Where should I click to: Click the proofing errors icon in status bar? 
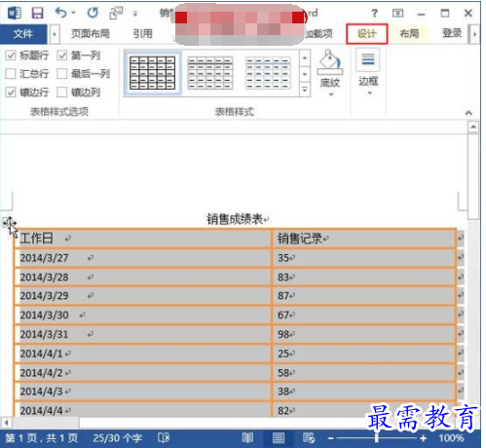click(x=164, y=438)
